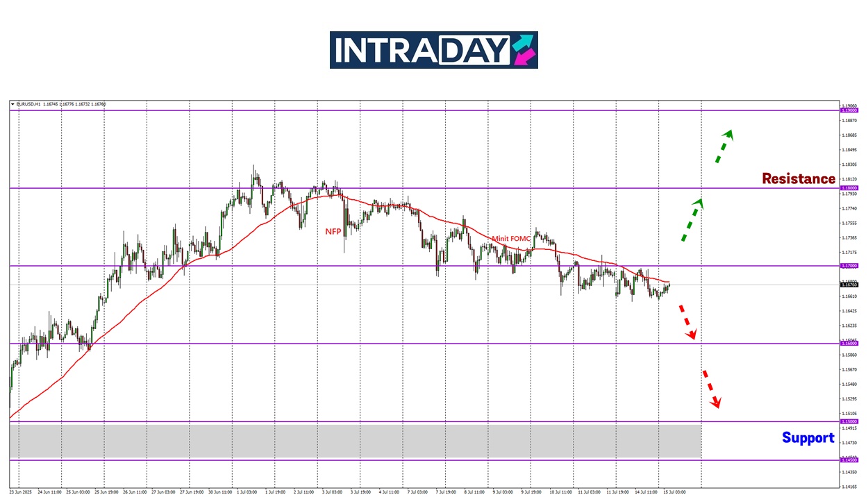Click the Resistance text label
868x497 pixels.
click(x=799, y=179)
